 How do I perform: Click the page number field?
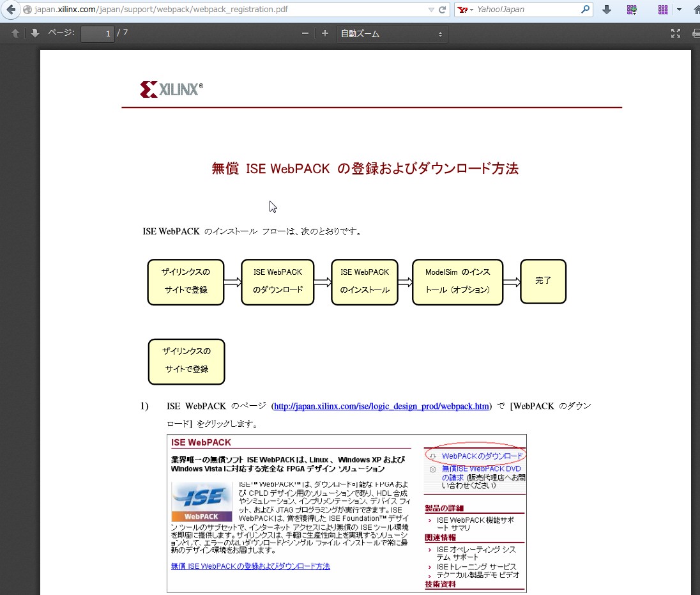coord(97,33)
